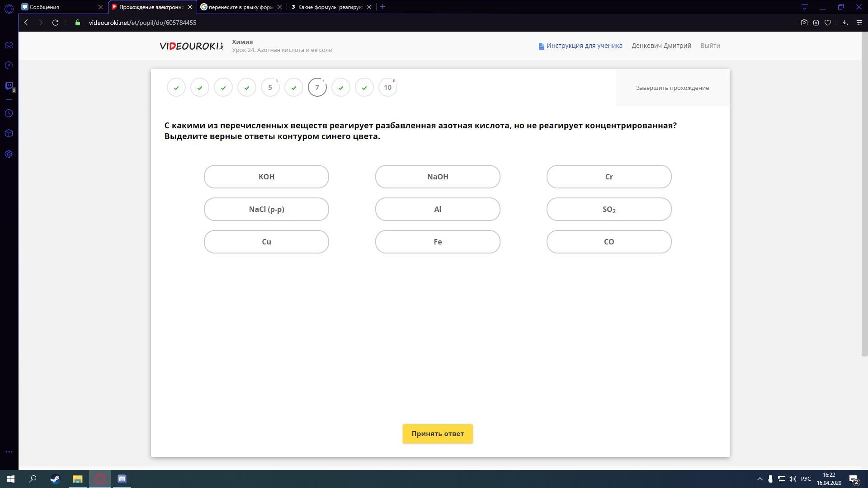Switch to the Сообщения tab
The width and height of the screenshot is (868, 488).
click(x=62, y=7)
